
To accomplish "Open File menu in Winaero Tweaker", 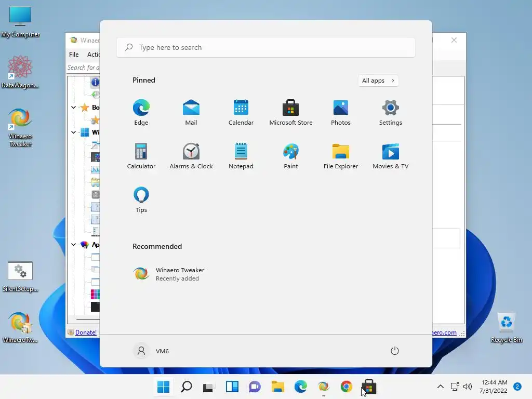I will pyautogui.click(x=74, y=54).
